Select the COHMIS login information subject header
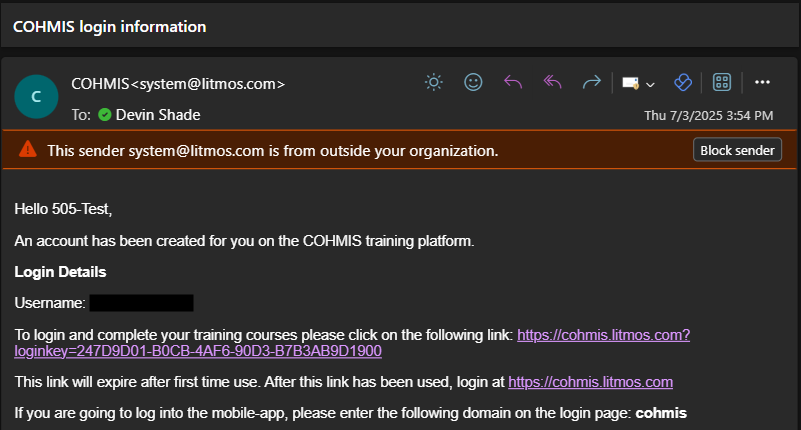The height and width of the screenshot is (430, 801). click(109, 27)
